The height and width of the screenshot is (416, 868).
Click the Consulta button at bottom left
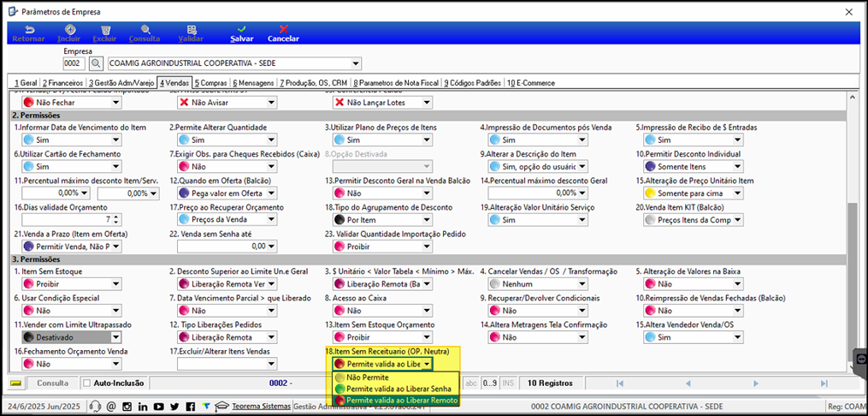coord(53,383)
